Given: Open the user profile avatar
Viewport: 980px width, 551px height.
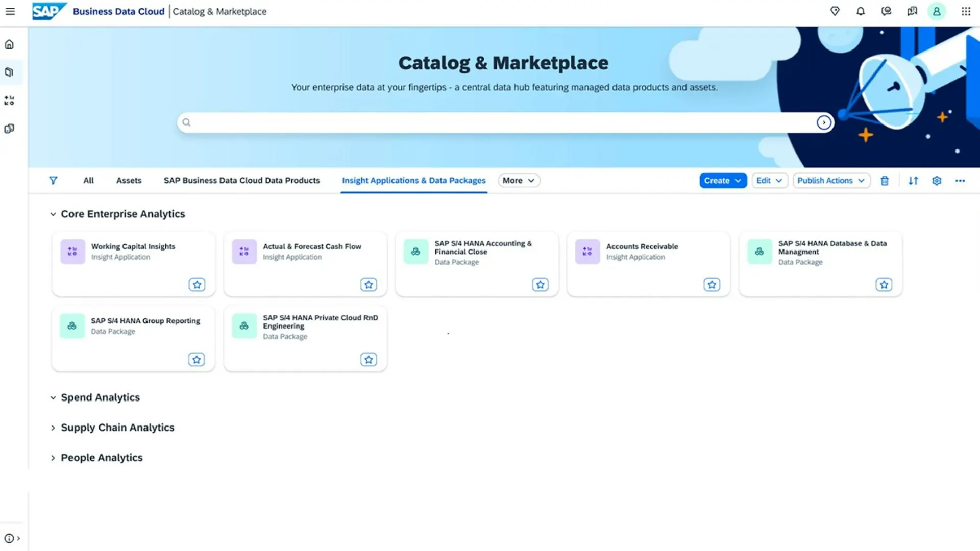Looking at the screenshot, I should click(x=937, y=11).
